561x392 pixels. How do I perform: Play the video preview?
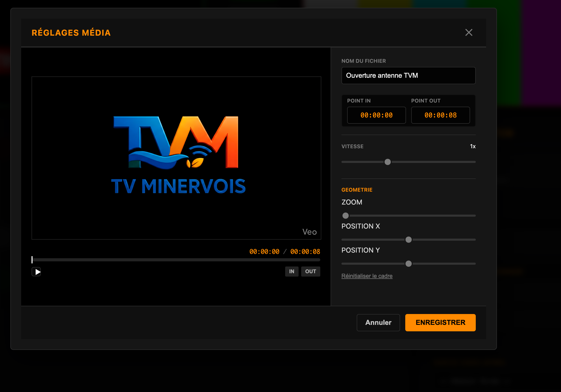click(36, 272)
